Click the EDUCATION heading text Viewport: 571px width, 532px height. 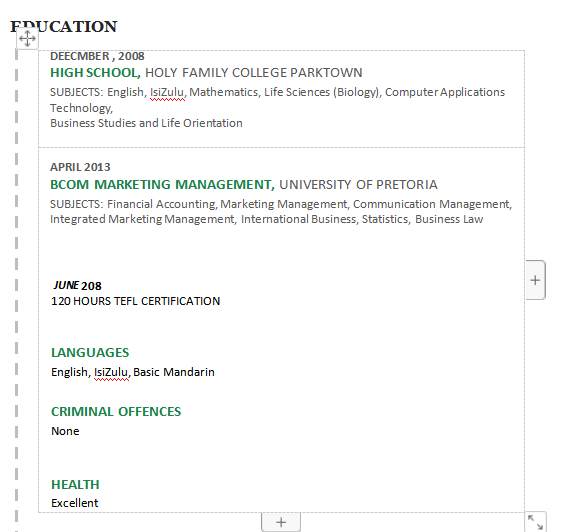64,27
